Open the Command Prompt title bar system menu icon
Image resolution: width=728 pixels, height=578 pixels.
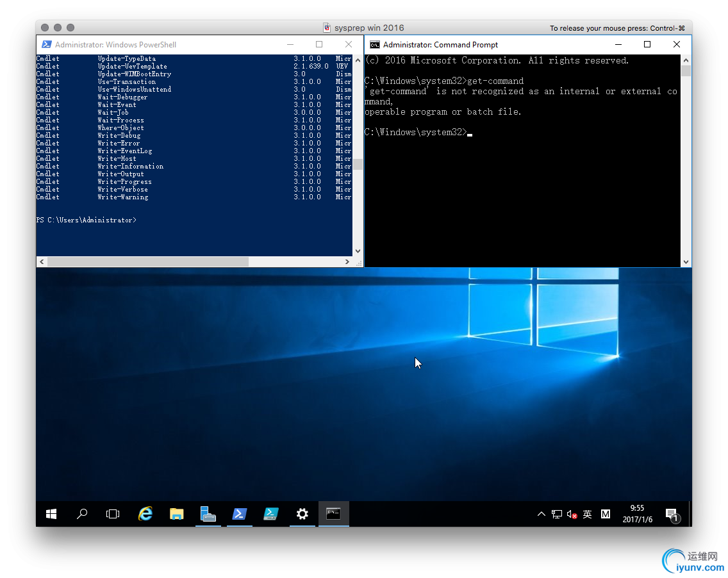374,45
